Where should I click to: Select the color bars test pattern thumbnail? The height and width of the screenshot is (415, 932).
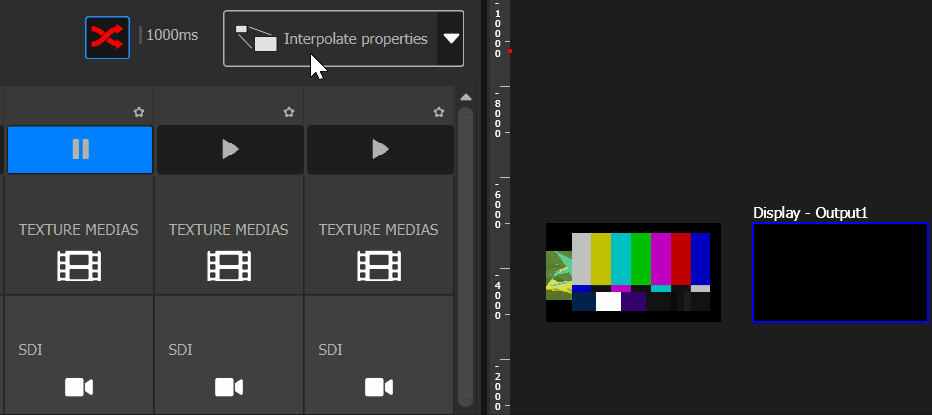(633, 272)
